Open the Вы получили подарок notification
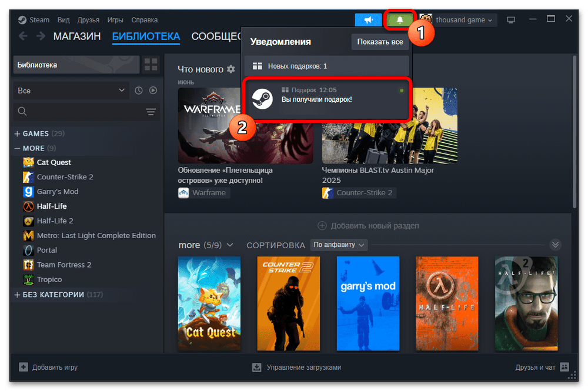The width and height of the screenshot is (588, 391). pos(326,99)
